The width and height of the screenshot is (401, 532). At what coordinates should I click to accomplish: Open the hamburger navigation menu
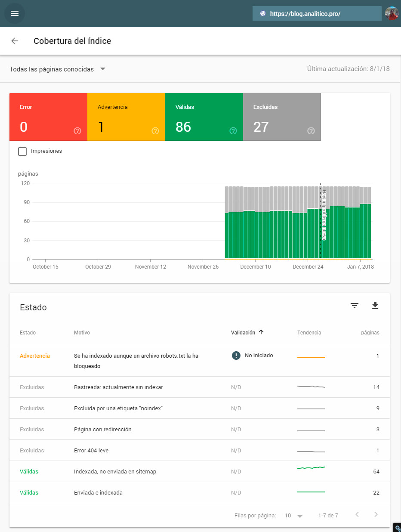click(x=15, y=13)
